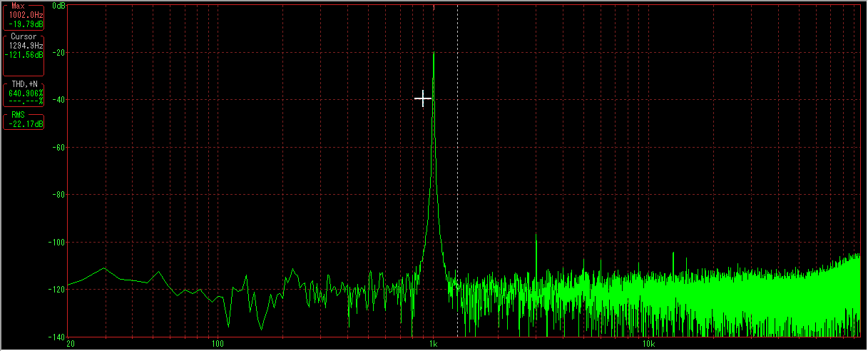Select the Cursor level readout -121.56dB
The height and width of the screenshot is (351, 868).
click(24, 54)
